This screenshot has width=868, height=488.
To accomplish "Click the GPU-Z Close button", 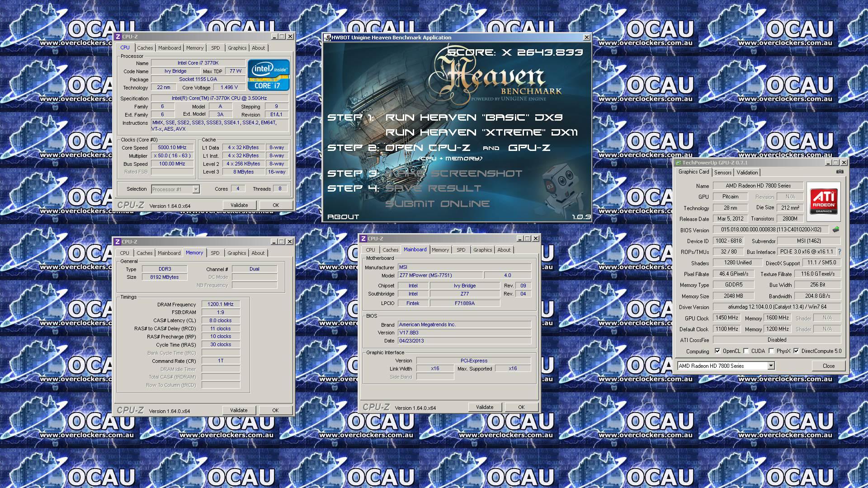I will coord(829,366).
